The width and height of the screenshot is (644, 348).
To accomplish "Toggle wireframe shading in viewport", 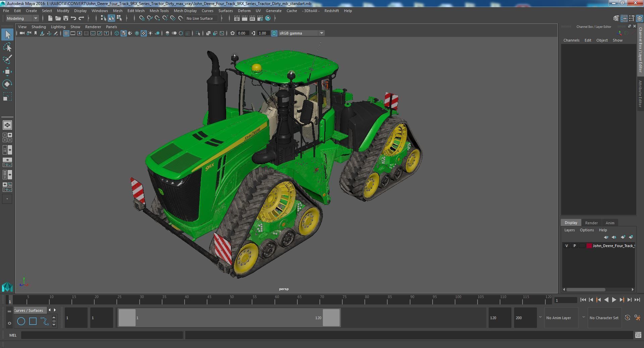I will (x=116, y=33).
